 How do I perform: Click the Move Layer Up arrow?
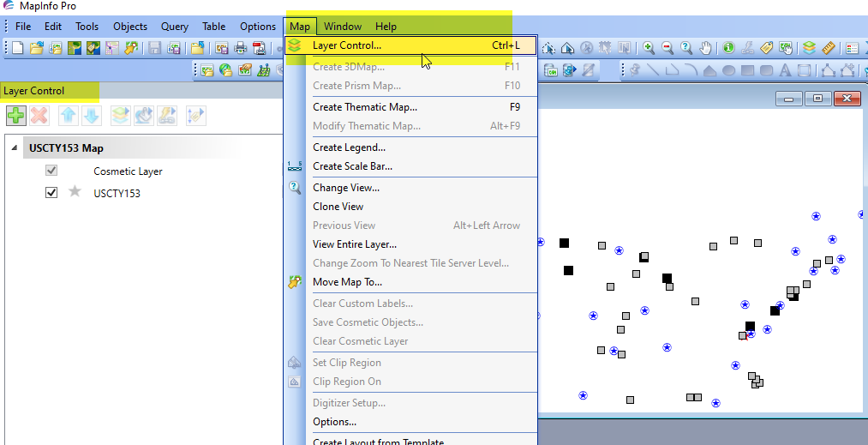(69, 115)
